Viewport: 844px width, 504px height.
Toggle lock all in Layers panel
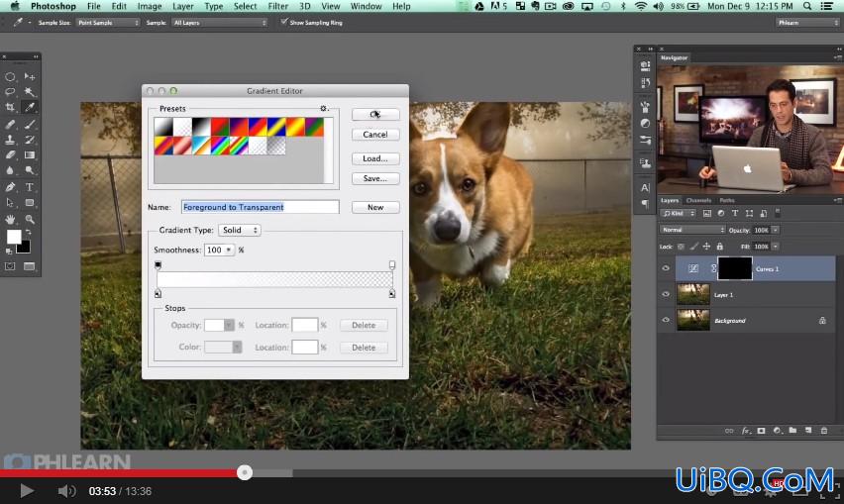coord(719,247)
